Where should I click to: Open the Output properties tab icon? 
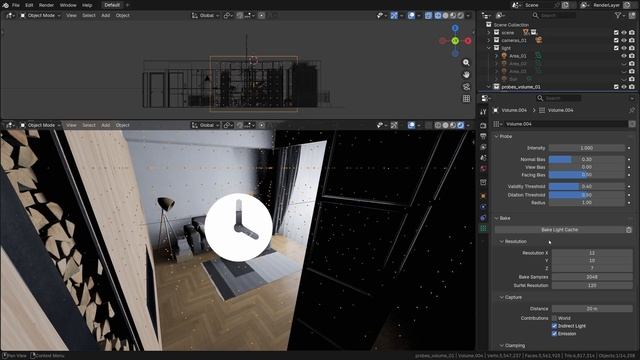(x=483, y=136)
